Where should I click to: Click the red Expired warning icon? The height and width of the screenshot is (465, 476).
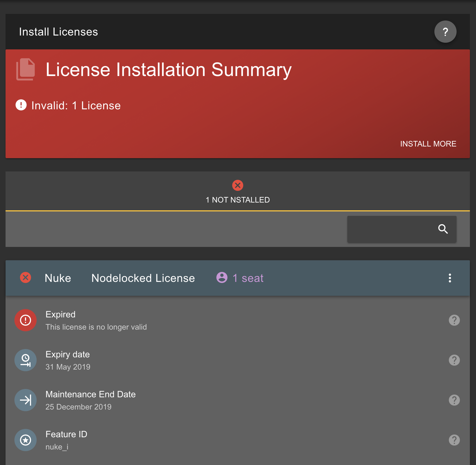pyautogui.click(x=26, y=320)
